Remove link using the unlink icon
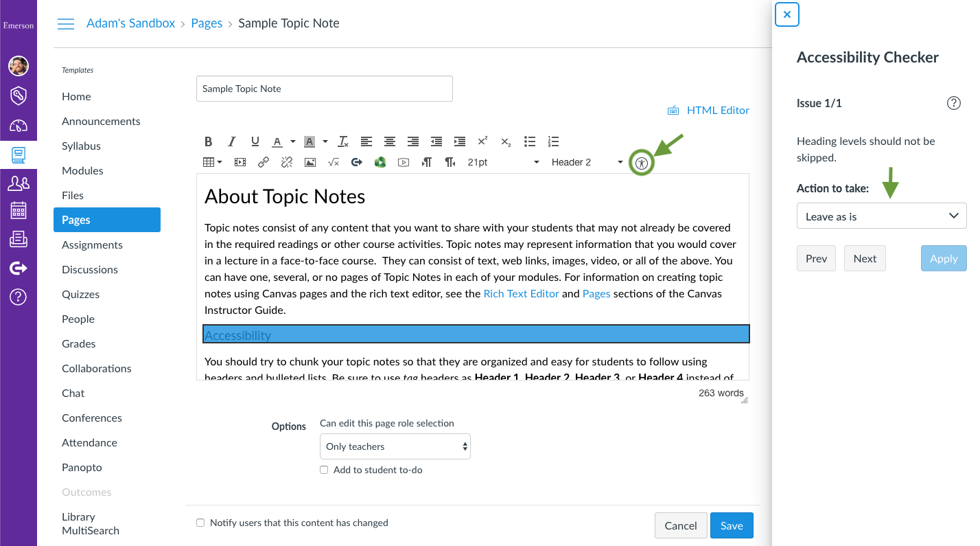 point(287,163)
